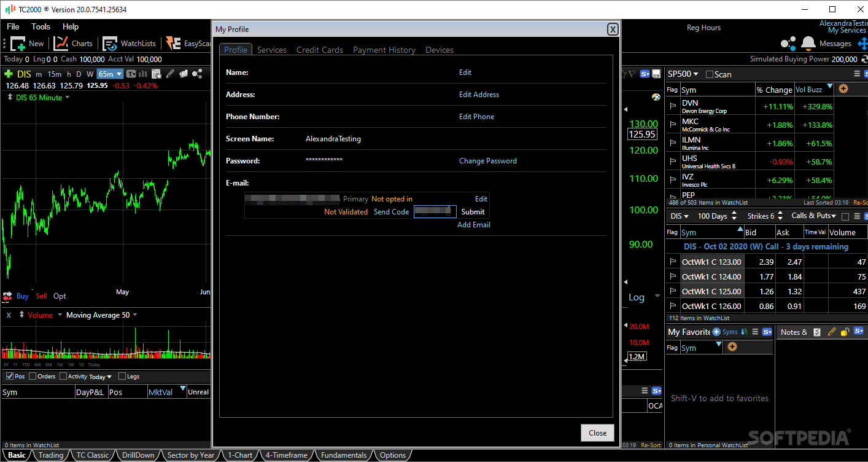This screenshot has height=462, width=868.
Task: Click the flag icon for UHS row
Action: [x=673, y=162]
